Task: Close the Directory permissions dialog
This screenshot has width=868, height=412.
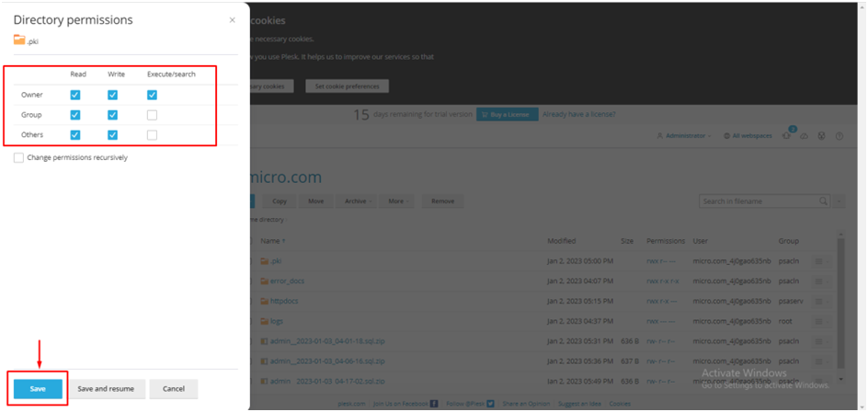Action: [x=232, y=19]
